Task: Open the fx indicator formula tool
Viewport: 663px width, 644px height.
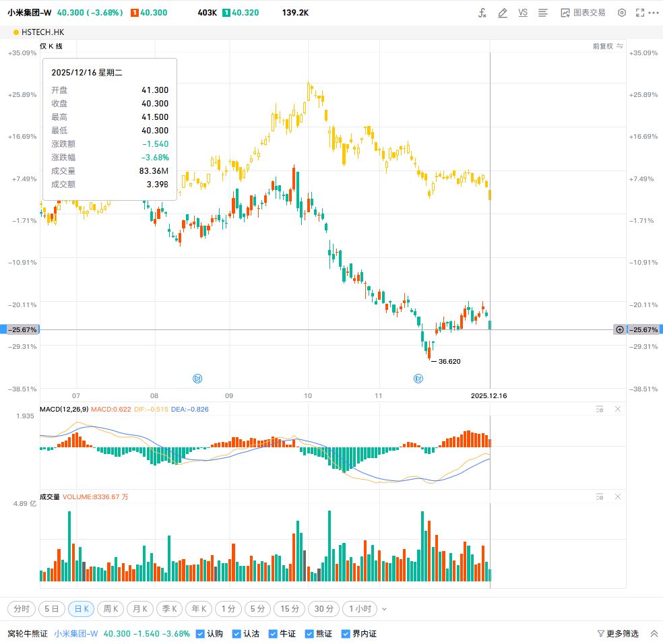Action: tap(482, 13)
